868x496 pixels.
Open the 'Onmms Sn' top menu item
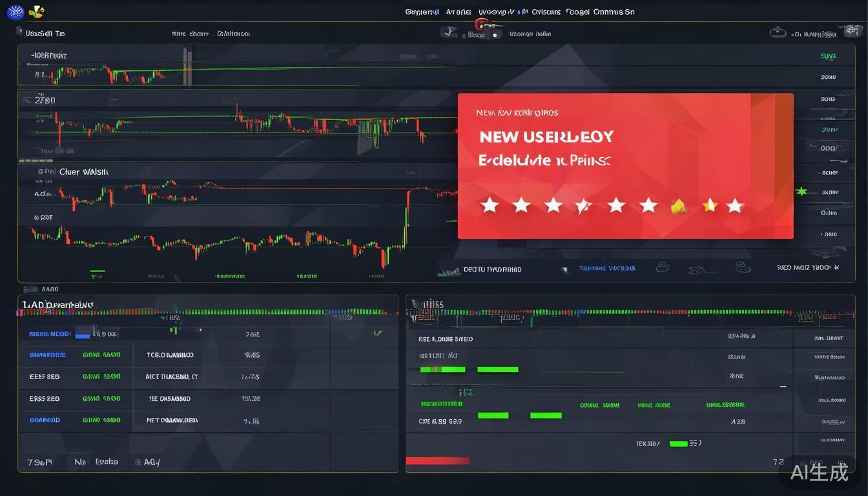pyautogui.click(x=613, y=12)
